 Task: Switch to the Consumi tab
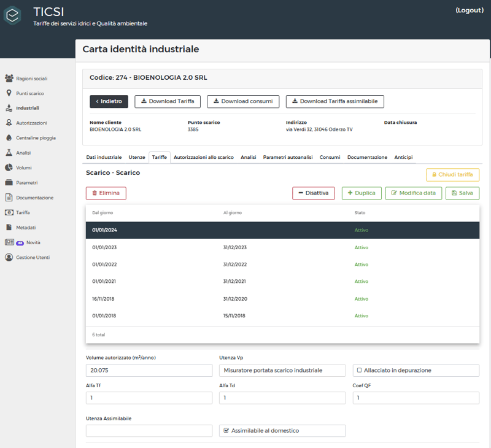pyautogui.click(x=330, y=157)
